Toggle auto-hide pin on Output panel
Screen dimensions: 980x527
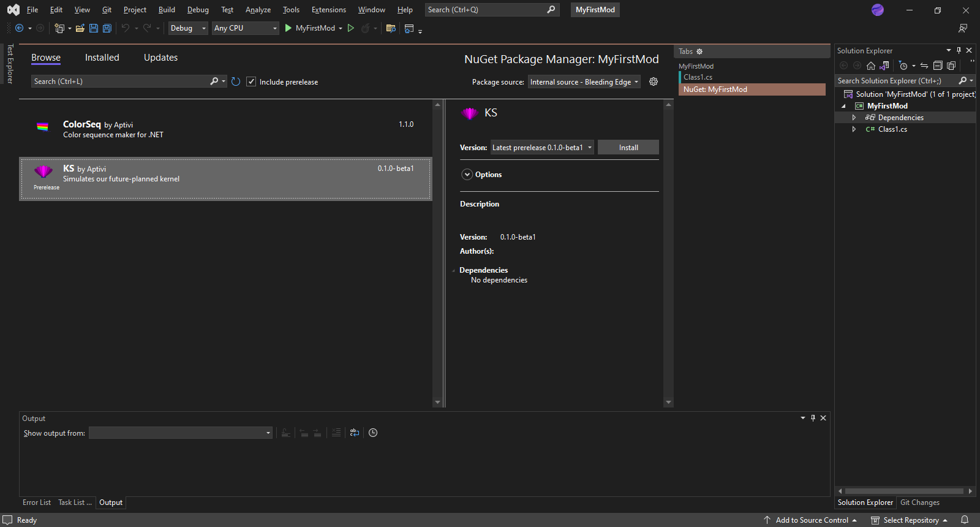tap(813, 418)
